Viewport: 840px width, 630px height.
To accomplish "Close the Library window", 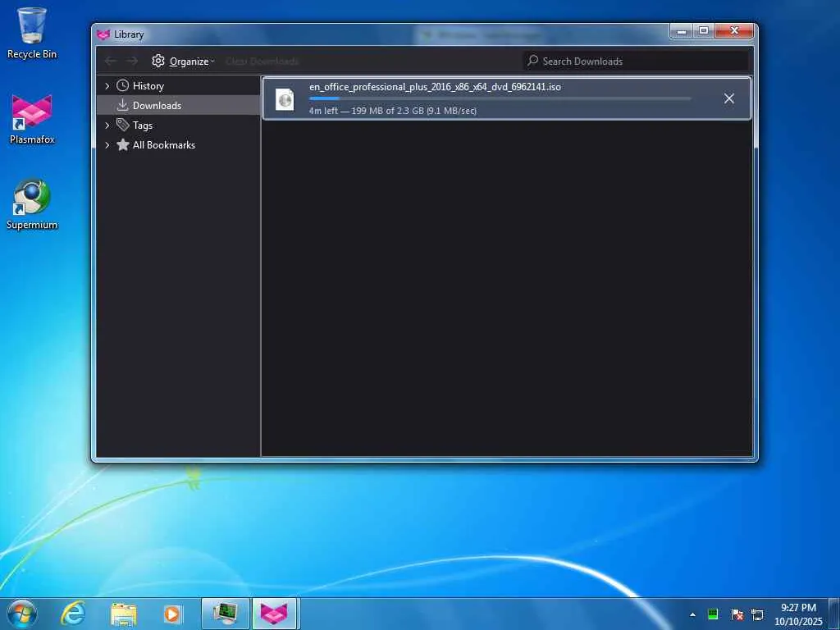I will (x=734, y=31).
